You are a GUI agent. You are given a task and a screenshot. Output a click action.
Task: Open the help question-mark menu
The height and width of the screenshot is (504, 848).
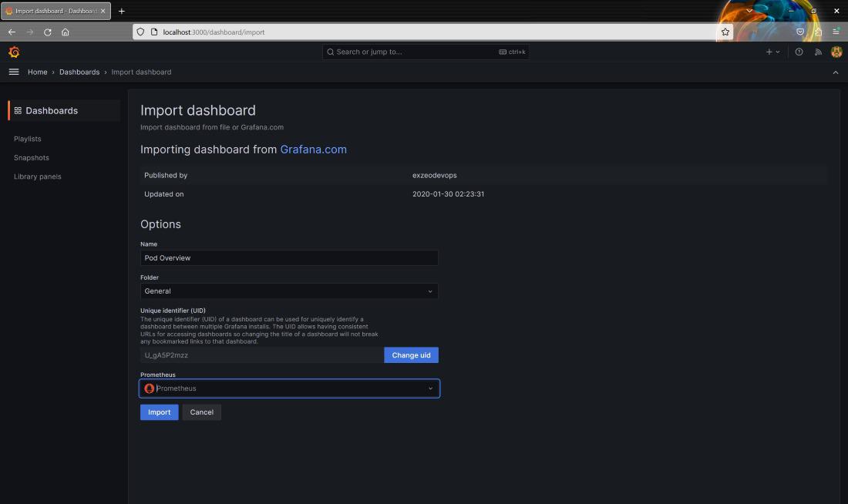tap(799, 52)
